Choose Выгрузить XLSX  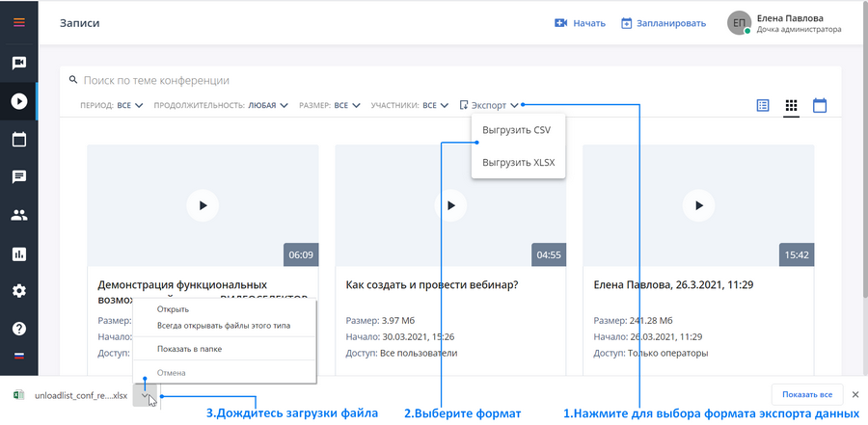click(x=518, y=163)
